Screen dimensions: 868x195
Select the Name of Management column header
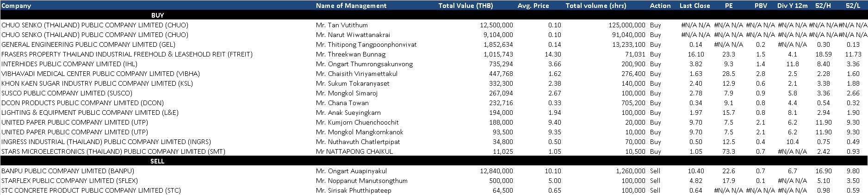[351, 6]
